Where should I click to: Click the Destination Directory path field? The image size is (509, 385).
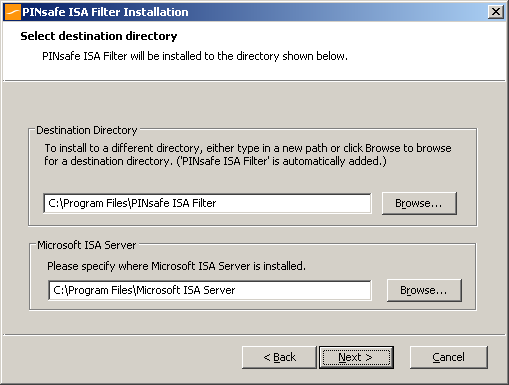[207, 203]
